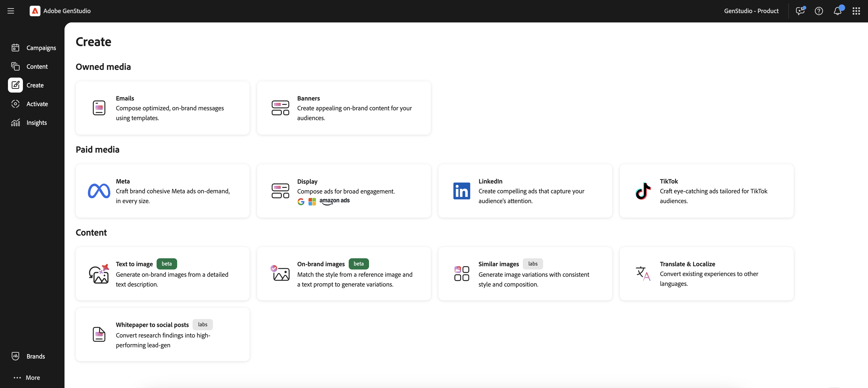Click the Google logo in Display card
The image size is (868, 388).
pyautogui.click(x=301, y=201)
